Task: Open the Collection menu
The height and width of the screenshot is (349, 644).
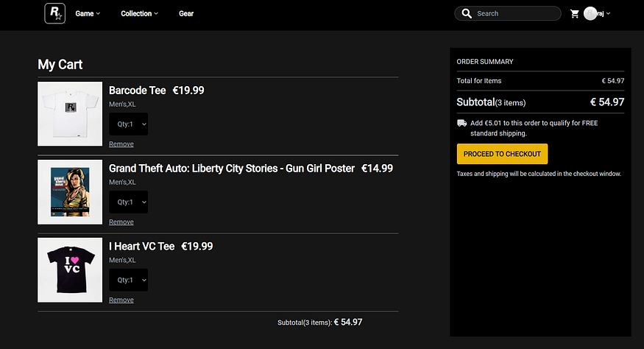Action: coord(139,13)
